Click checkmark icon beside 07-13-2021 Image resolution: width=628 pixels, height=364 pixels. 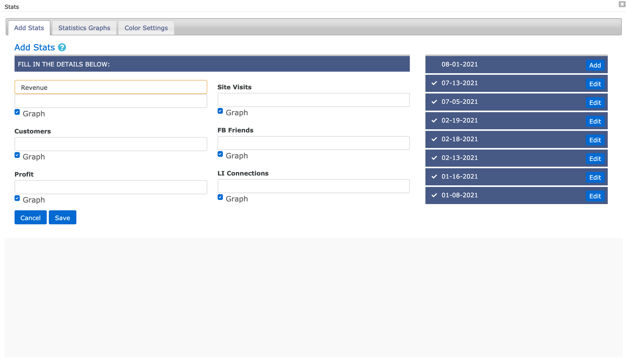pyautogui.click(x=434, y=83)
